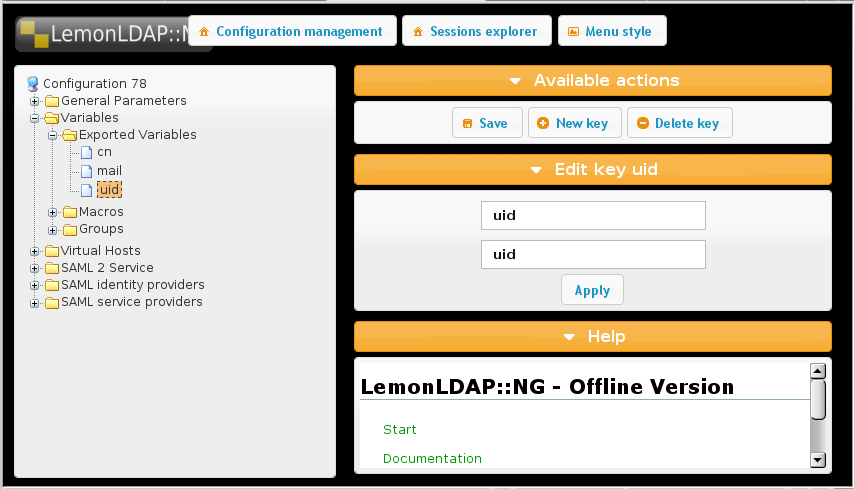
Task: Collapse the Variables node
Action: pyautogui.click(x=34, y=118)
